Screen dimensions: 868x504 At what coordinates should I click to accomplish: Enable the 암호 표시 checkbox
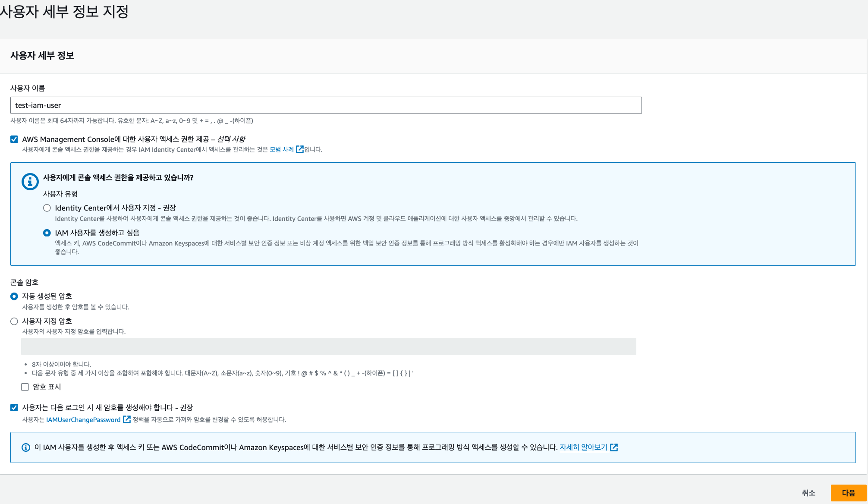(x=25, y=387)
